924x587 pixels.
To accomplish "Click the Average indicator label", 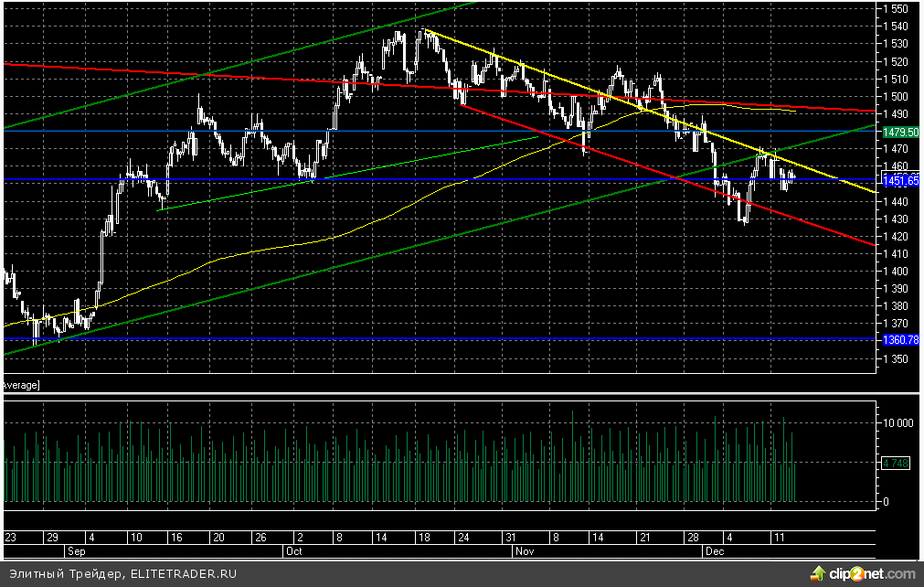I will [x=20, y=386].
